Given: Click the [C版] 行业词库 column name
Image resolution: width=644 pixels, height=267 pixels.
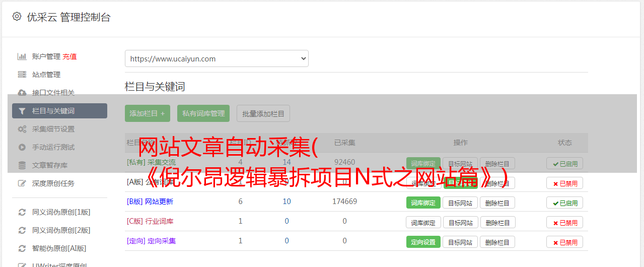Looking at the screenshot, I should pyautogui.click(x=150, y=221).
